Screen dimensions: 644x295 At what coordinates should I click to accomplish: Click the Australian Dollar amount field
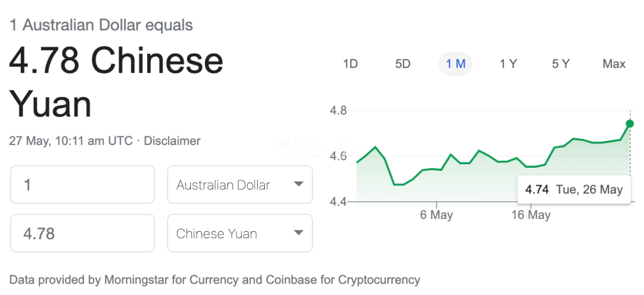[82, 185]
